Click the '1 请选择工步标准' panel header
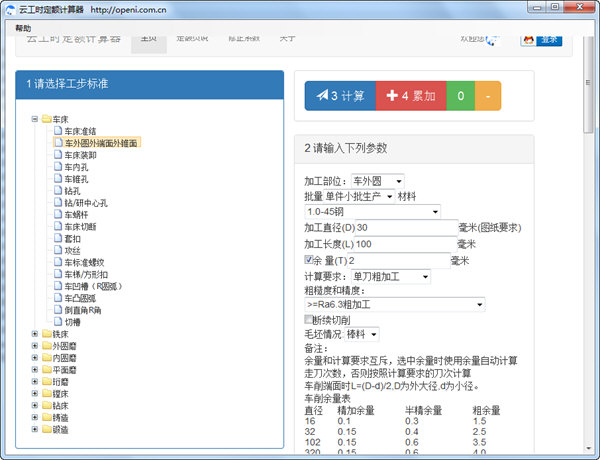 click(x=150, y=84)
